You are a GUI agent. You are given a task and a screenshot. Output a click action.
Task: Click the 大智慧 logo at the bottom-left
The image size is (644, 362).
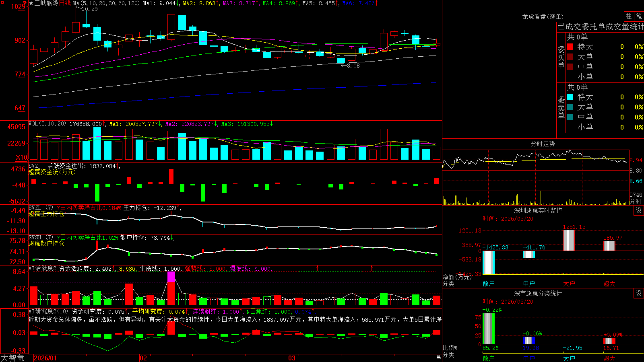[x=12, y=358]
